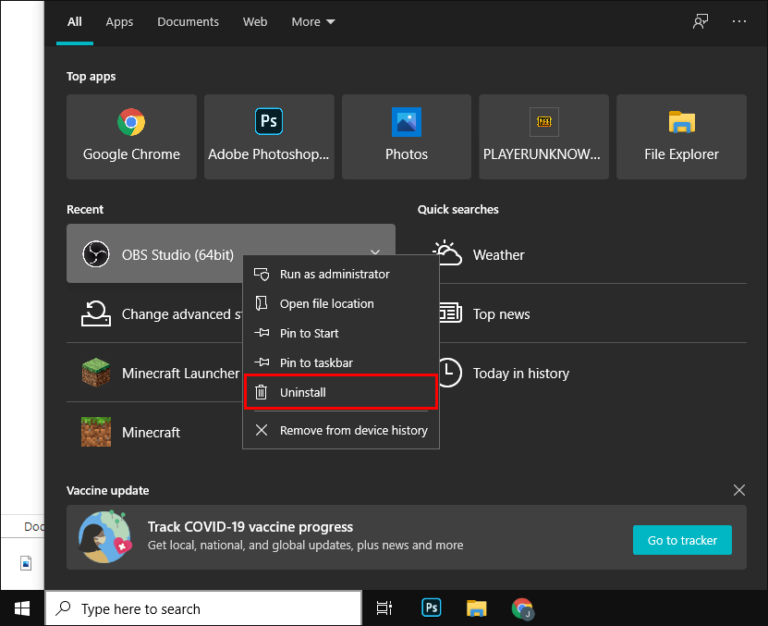Choose Pin to taskbar
This screenshot has height=626, width=768.
pyautogui.click(x=341, y=362)
